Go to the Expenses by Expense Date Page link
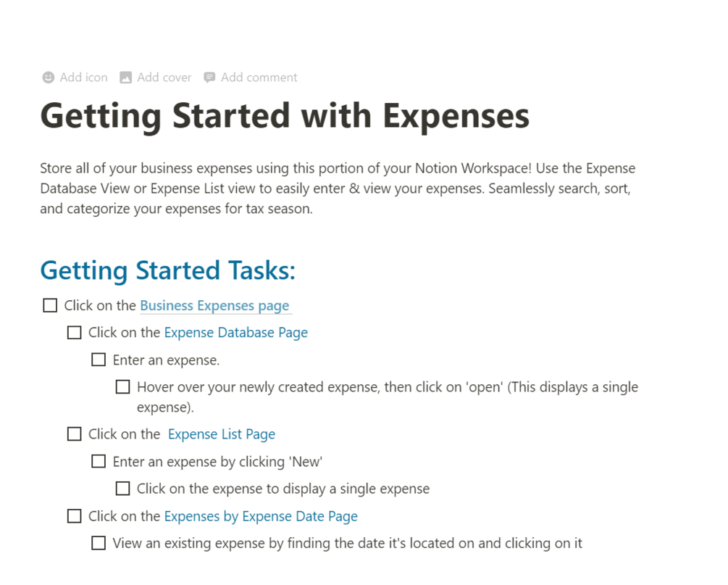The height and width of the screenshot is (585, 728). coord(261,516)
